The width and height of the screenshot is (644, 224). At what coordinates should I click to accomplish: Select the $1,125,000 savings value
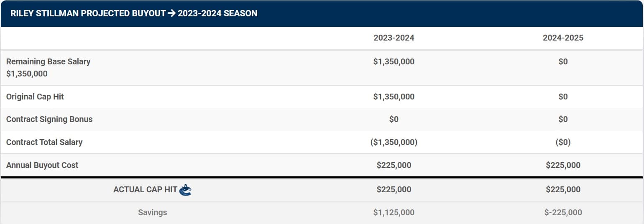[394, 212]
